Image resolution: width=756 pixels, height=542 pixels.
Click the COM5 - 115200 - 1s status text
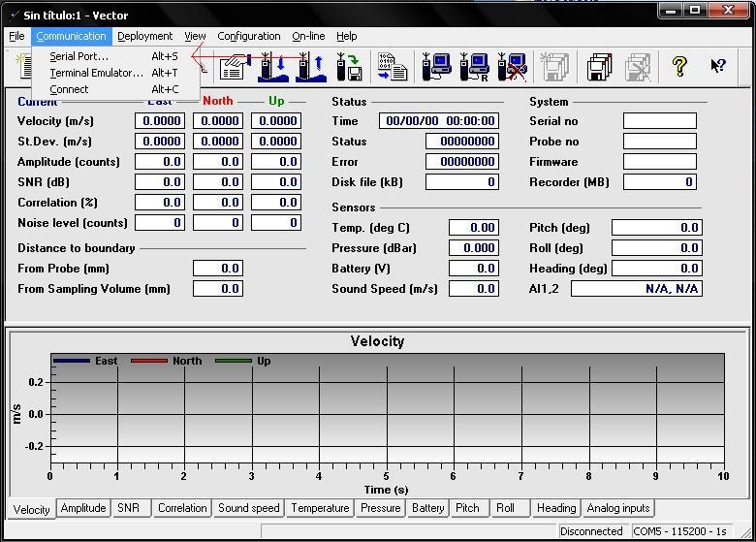coord(679,531)
